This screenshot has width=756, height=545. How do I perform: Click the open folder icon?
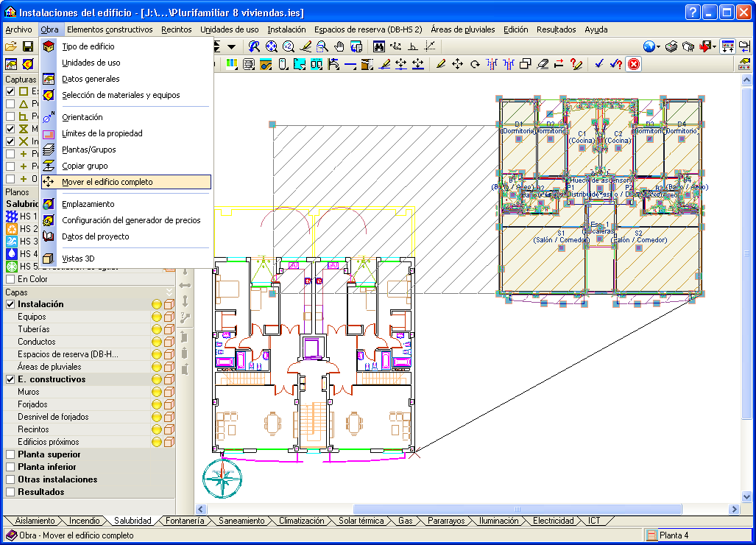(11, 46)
